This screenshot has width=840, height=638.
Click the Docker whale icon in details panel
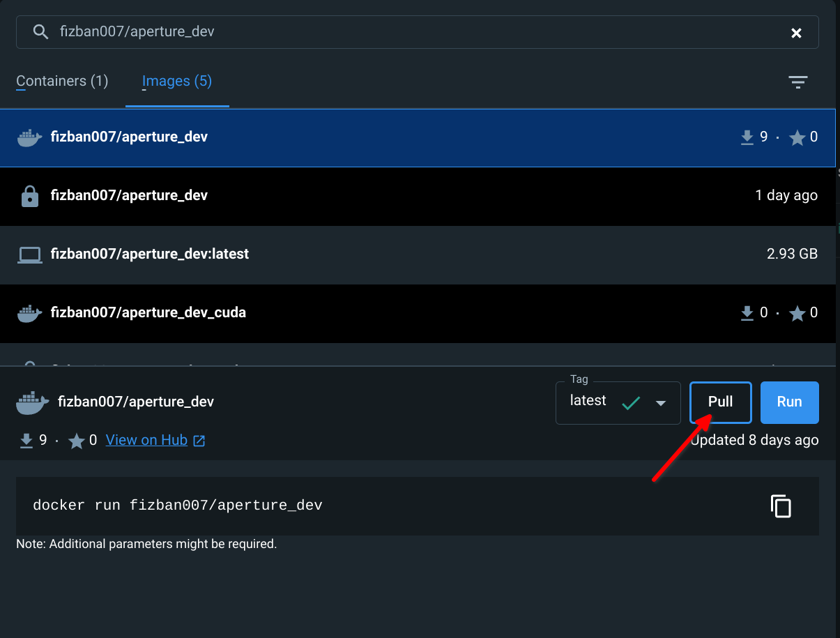[32, 402]
